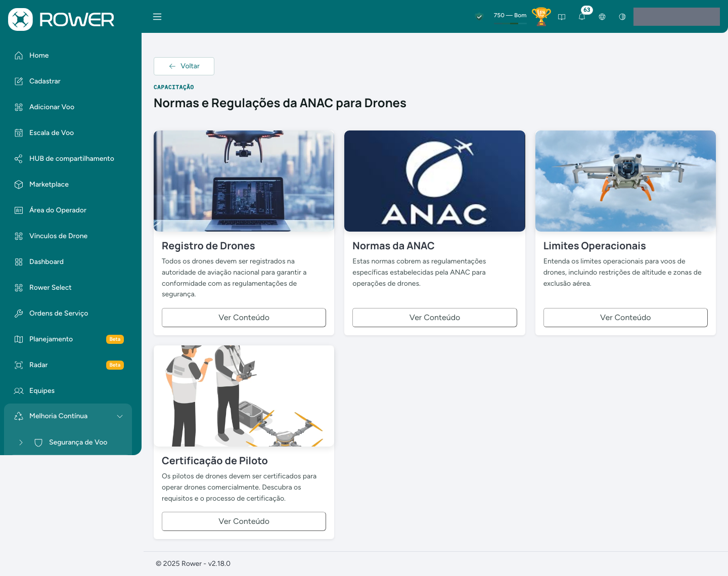Open Dashboard from the sidebar
Image resolution: width=728 pixels, height=576 pixels.
point(68,262)
